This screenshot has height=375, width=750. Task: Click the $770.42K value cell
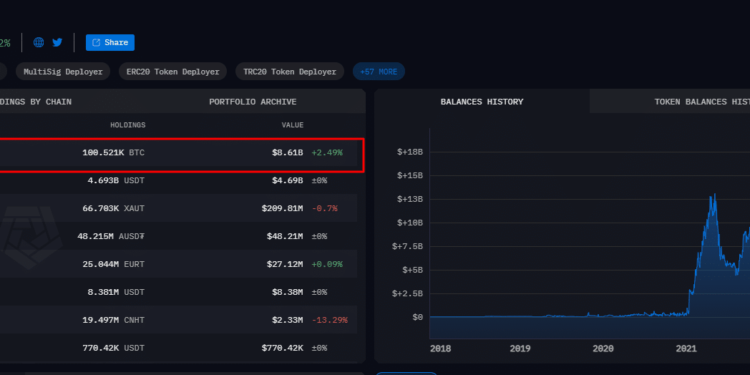pyautogui.click(x=282, y=348)
